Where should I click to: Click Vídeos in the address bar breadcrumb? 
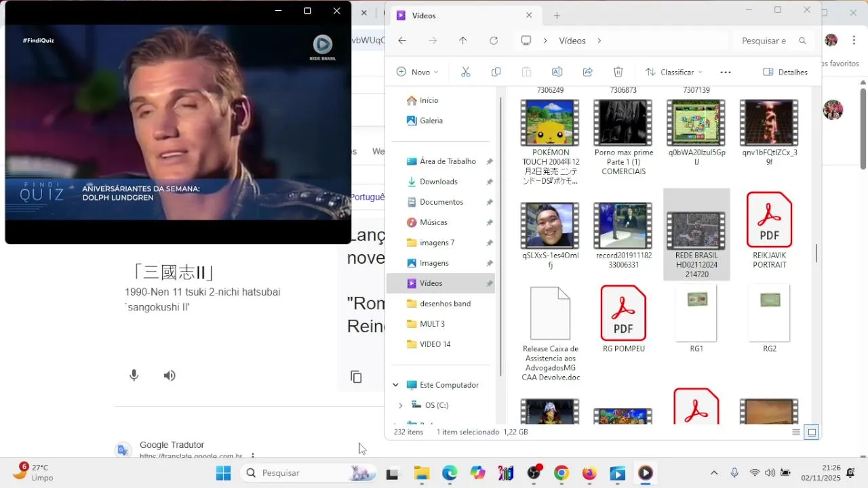coord(572,41)
